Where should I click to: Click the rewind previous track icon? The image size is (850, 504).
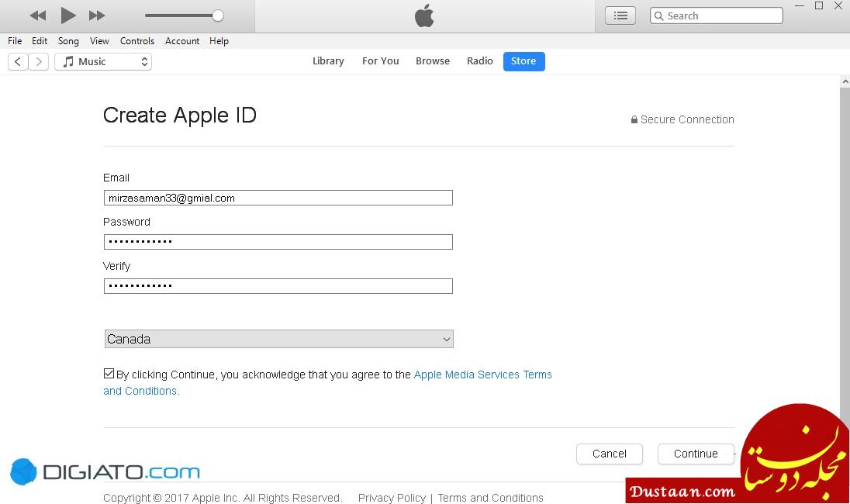37,16
